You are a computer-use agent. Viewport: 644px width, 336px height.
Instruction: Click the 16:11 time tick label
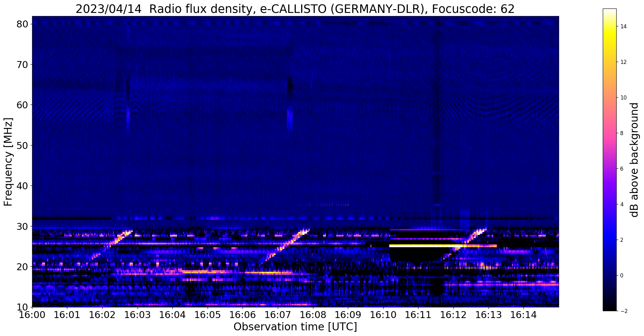coord(418,315)
